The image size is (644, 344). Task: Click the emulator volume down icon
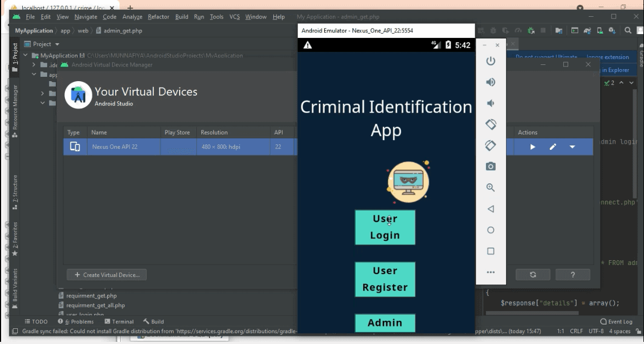(x=490, y=103)
